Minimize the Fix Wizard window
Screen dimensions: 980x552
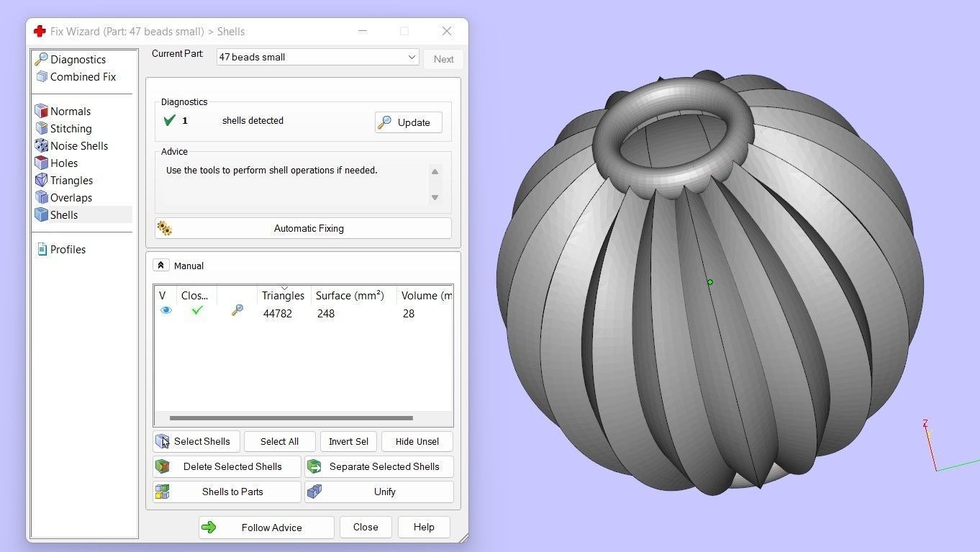coord(363,31)
